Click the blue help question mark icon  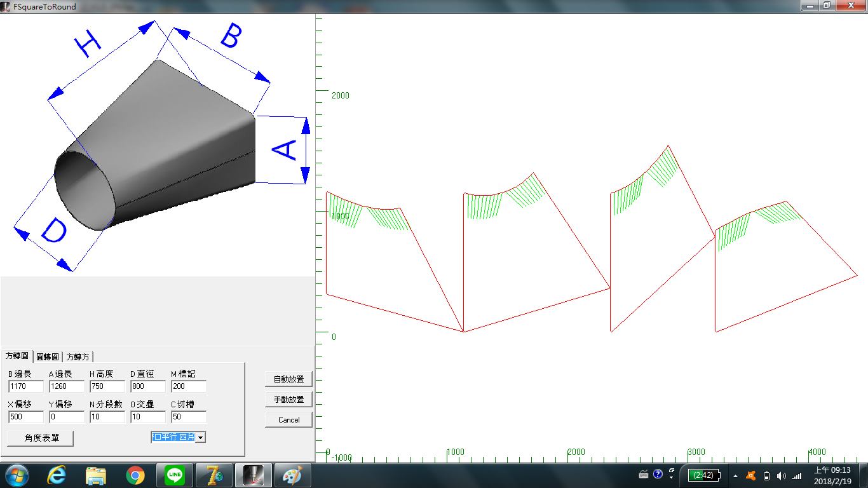tap(658, 475)
